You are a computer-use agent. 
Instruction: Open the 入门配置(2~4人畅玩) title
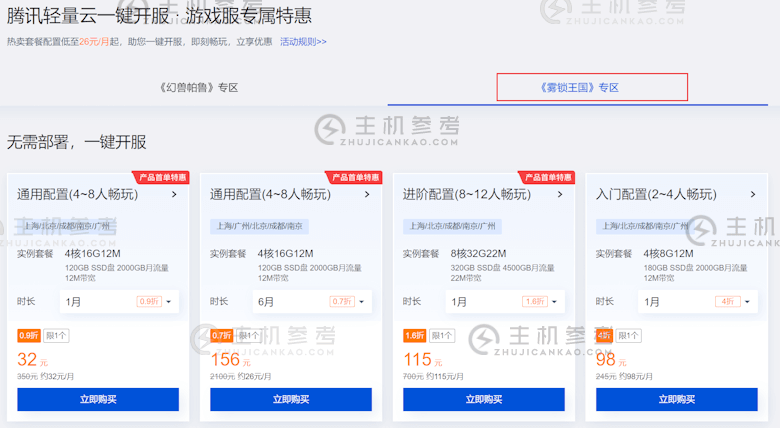[657, 195]
